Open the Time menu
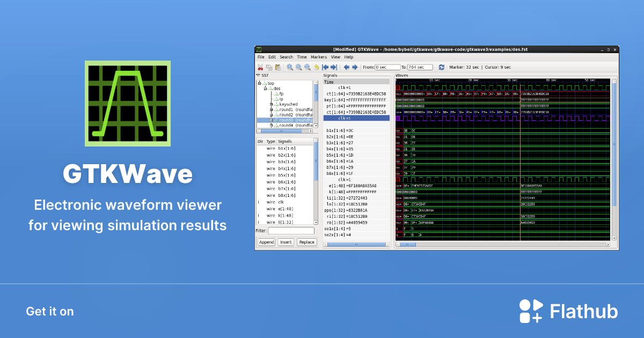The image size is (644, 338). point(302,57)
